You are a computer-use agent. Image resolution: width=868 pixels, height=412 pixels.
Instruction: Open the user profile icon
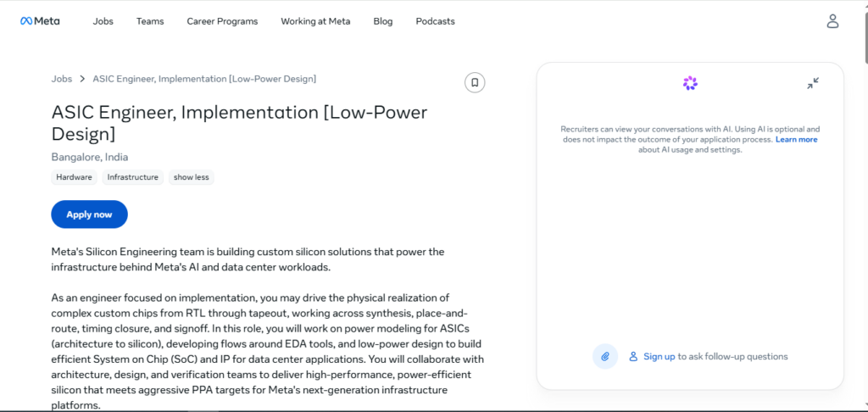click(x=832, y=21)
